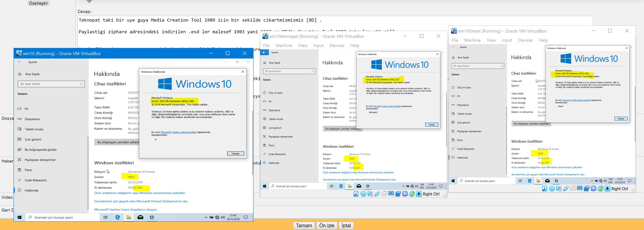This screenshot has height=230, width=644.
Task: Click Özelleştir button at top left
Action: coord(39,3)
